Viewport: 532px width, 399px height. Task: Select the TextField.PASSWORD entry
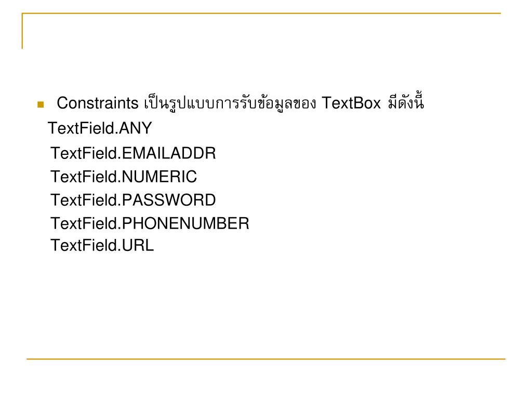click(133, 200)
